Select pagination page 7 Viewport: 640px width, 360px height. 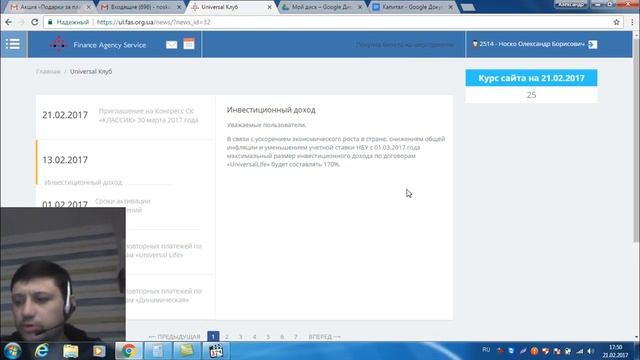pos(296,337)
